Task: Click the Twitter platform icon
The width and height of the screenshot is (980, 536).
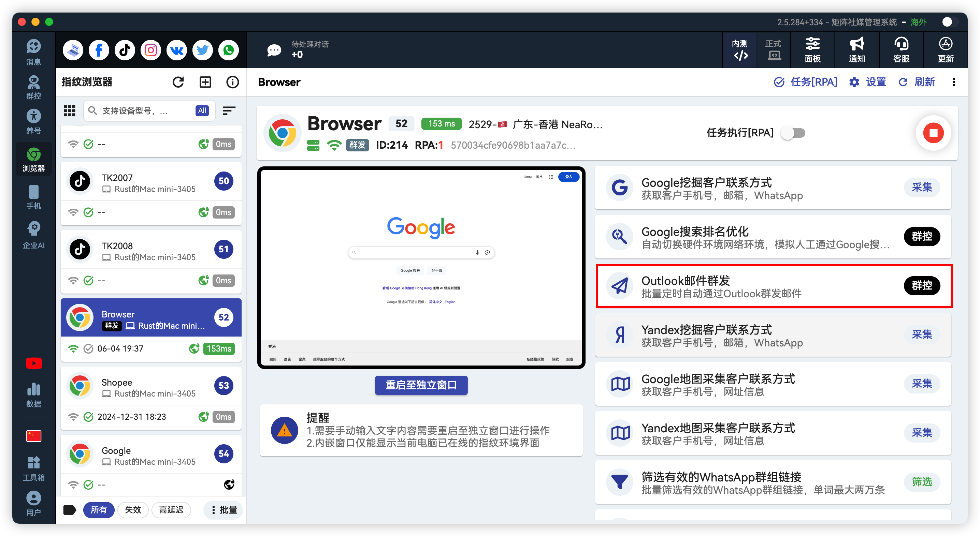Action: pos(202,50)
